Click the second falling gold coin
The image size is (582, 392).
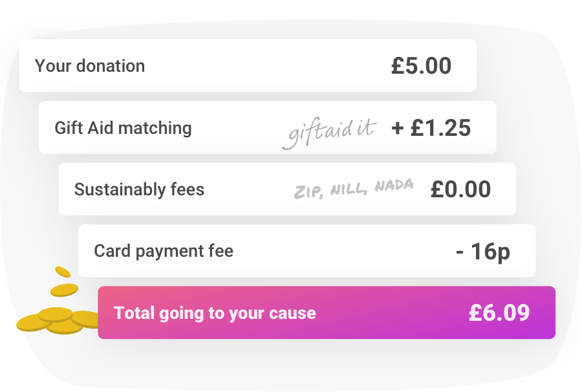tap(64, 290)
